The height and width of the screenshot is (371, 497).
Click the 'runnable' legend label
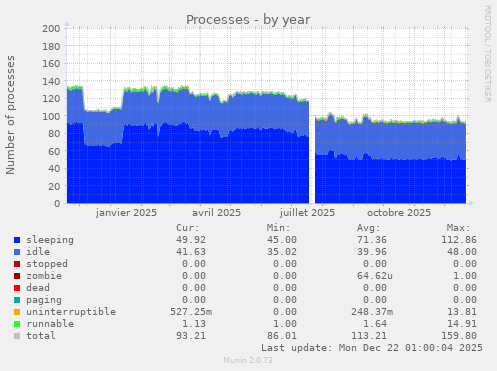pyautogui.click(x=50, y=324)
